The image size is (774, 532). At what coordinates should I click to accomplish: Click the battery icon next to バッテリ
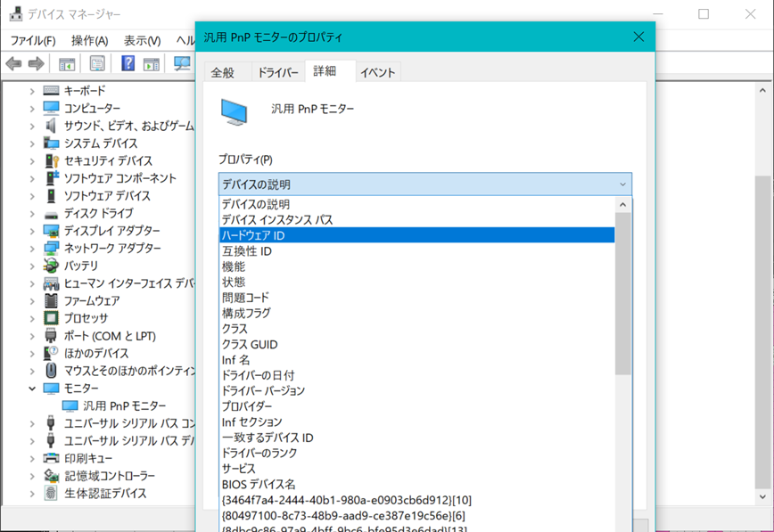click(51, 266)
